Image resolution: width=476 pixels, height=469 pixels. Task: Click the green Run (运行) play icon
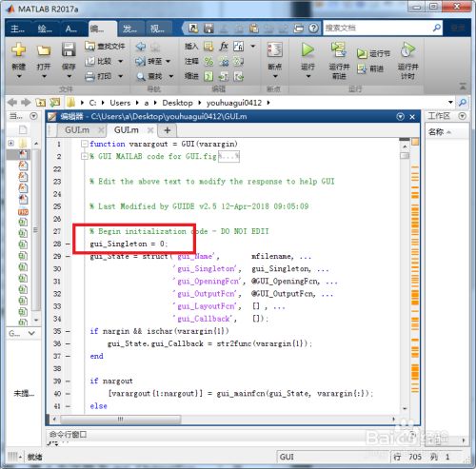click(x=307, y=50)
